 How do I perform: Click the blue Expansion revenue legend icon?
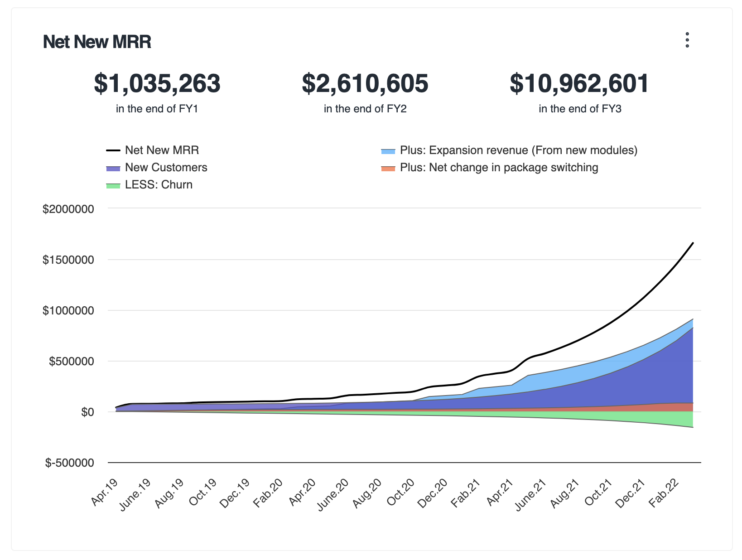click(x=387, y=150)
